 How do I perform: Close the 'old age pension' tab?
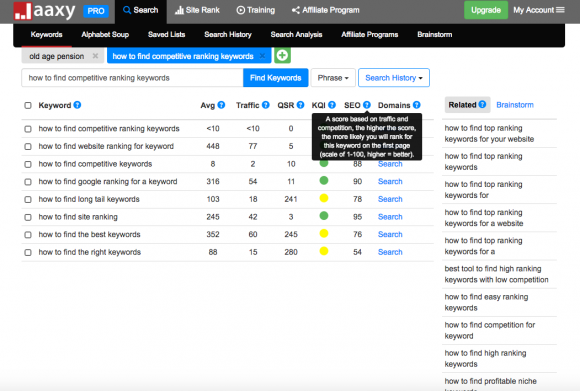95,56
